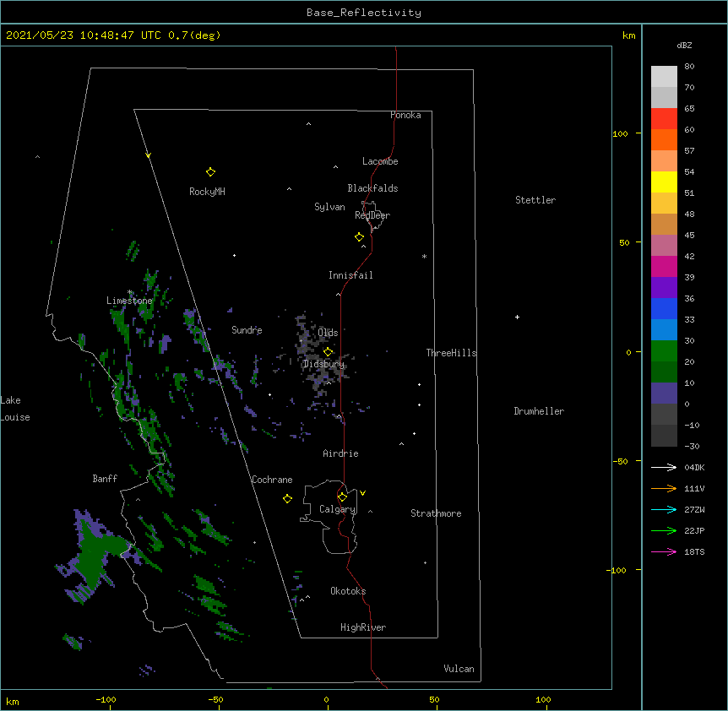
Task: Click the -100 tick label on bottom axis
Action: [106, 699]
